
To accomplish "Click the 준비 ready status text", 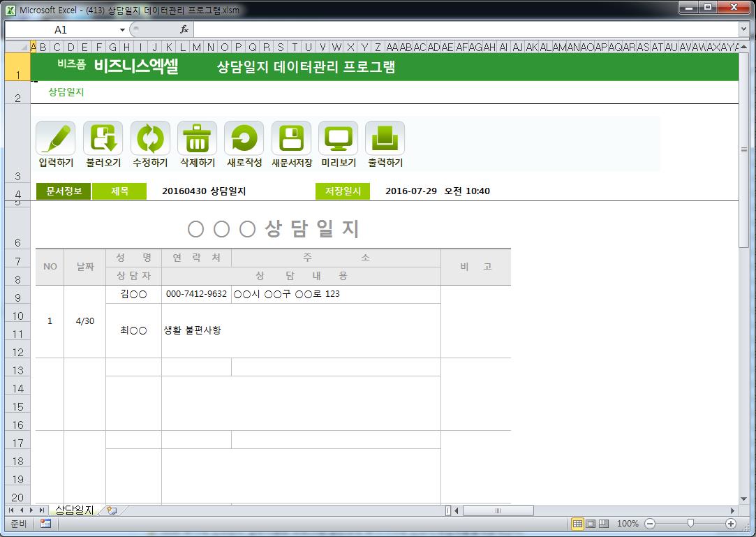I will tap(18, 524).
